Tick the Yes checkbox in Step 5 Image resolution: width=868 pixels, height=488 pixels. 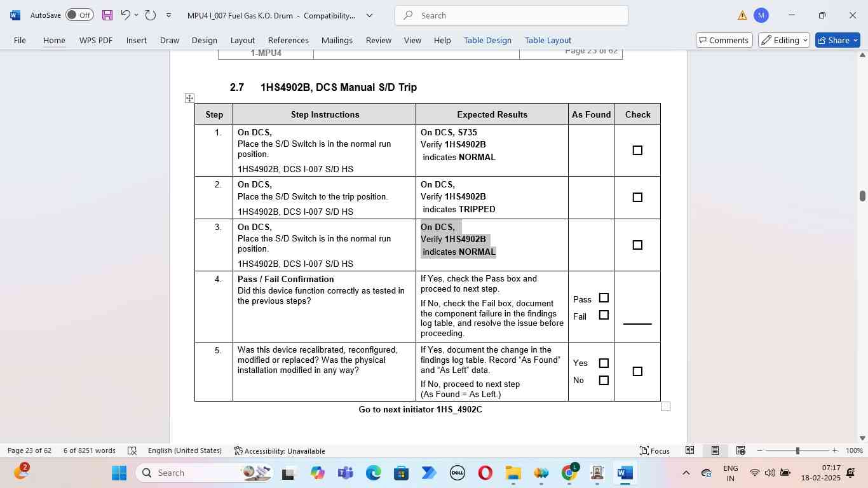click(x=604, y=363)
